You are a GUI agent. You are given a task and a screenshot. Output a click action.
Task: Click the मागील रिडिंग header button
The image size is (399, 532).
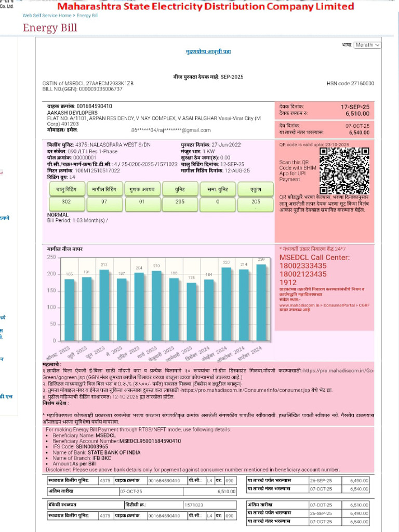coord(104,189)
